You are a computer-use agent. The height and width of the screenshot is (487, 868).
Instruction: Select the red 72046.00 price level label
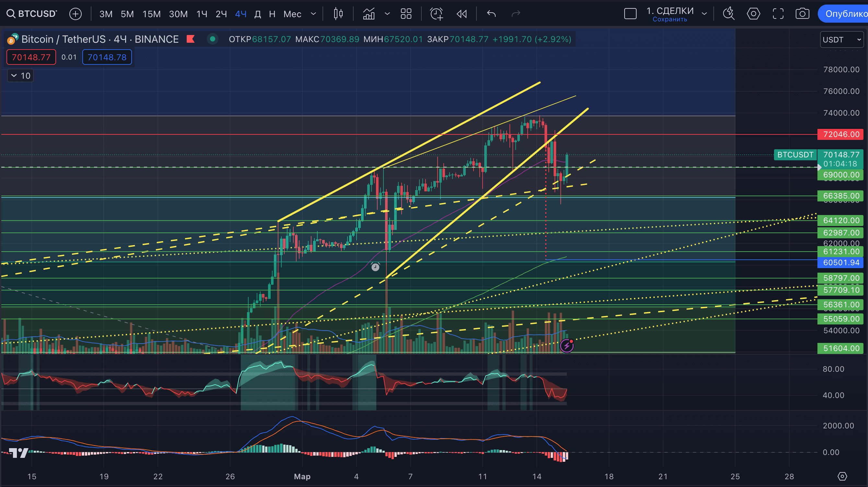(x=840, y=134)
